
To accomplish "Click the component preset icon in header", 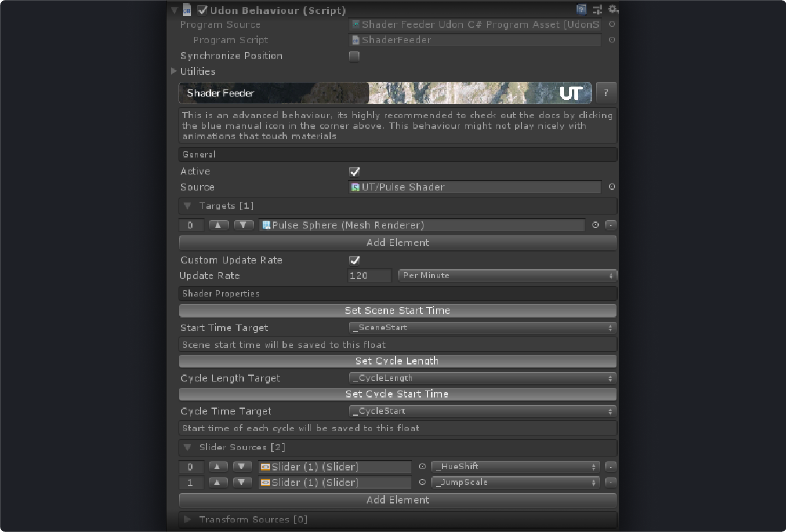I will click(x=597, y=10).
